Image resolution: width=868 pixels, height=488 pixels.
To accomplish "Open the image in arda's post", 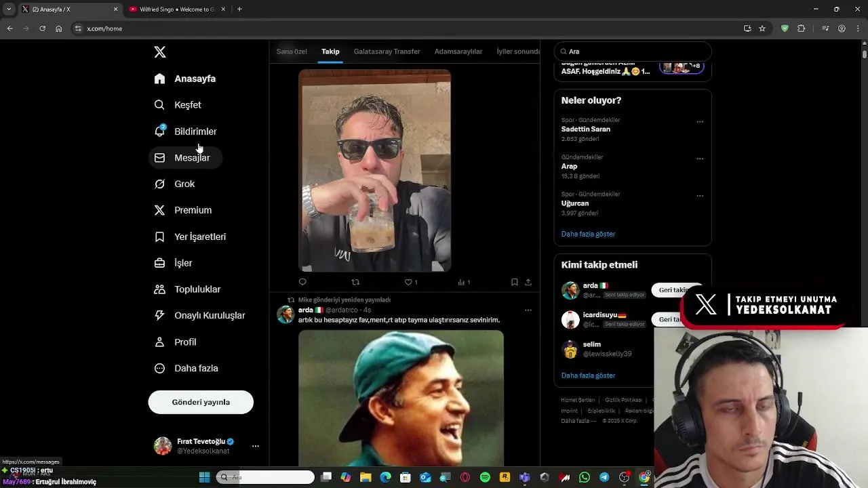I will [401, 398].
